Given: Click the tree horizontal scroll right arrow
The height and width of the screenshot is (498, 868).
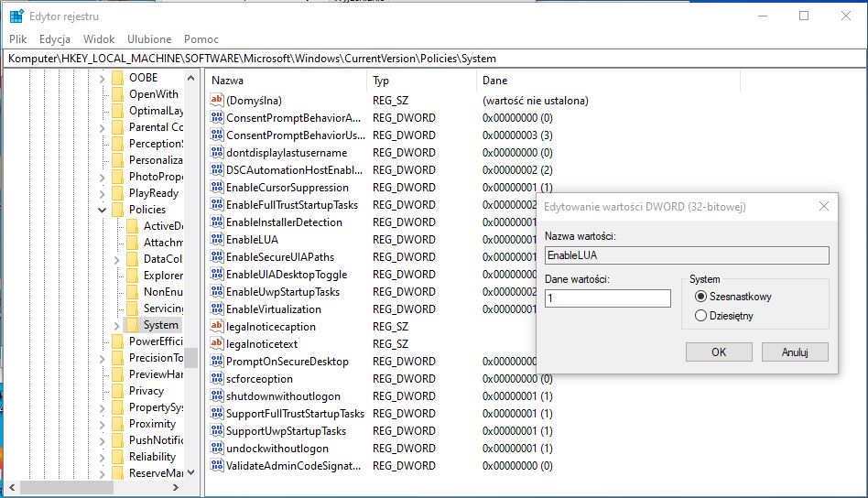Looking at the screenshot, I should pyautogui.click(x=176, y=488).
